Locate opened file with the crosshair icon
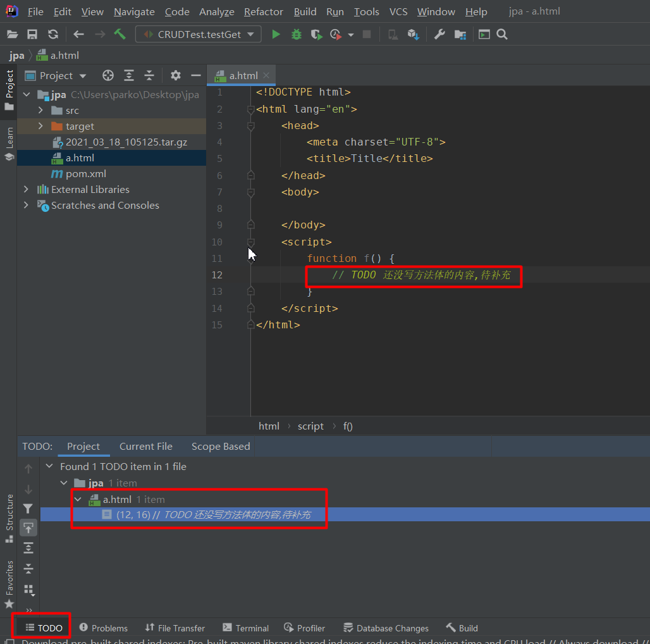The width and height of the screenshot is (650, 644). click(107, 75)
